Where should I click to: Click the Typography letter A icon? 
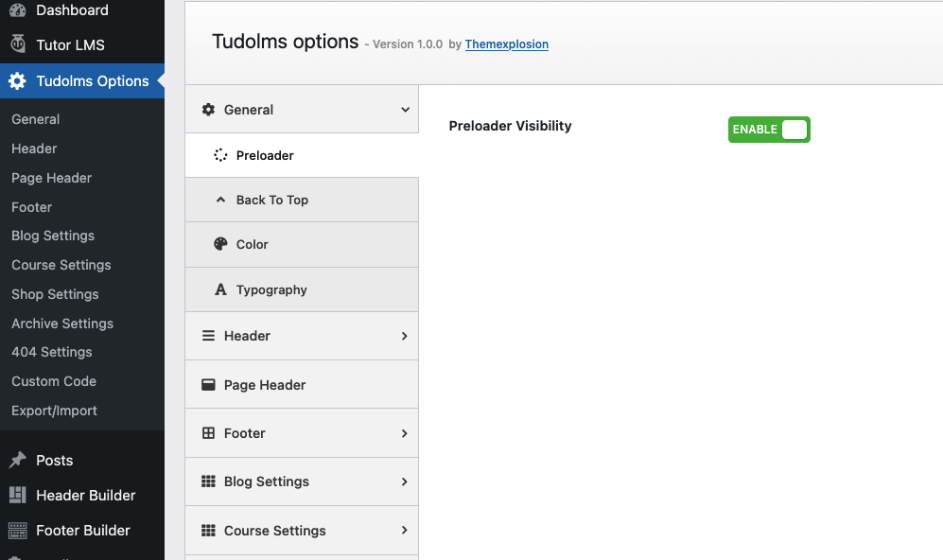[220, 289]
